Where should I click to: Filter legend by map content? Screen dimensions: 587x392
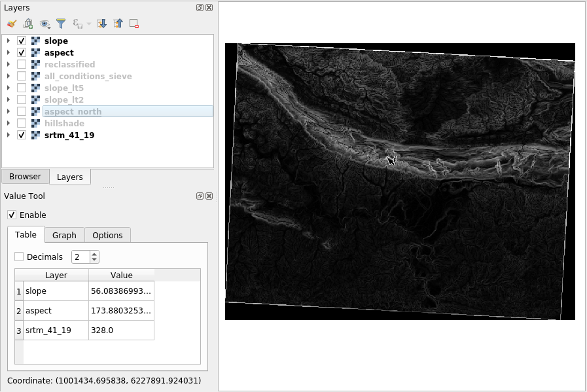pyautogui.click(x=62, y=24)
